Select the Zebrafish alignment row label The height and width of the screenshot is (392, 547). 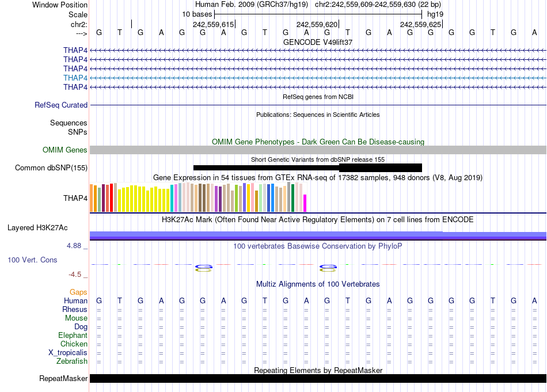(x=72, y=361)
